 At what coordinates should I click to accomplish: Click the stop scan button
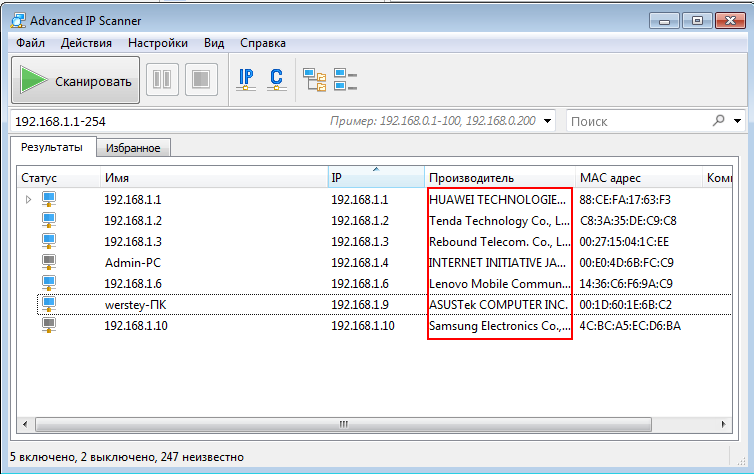[x=201, y=79]
